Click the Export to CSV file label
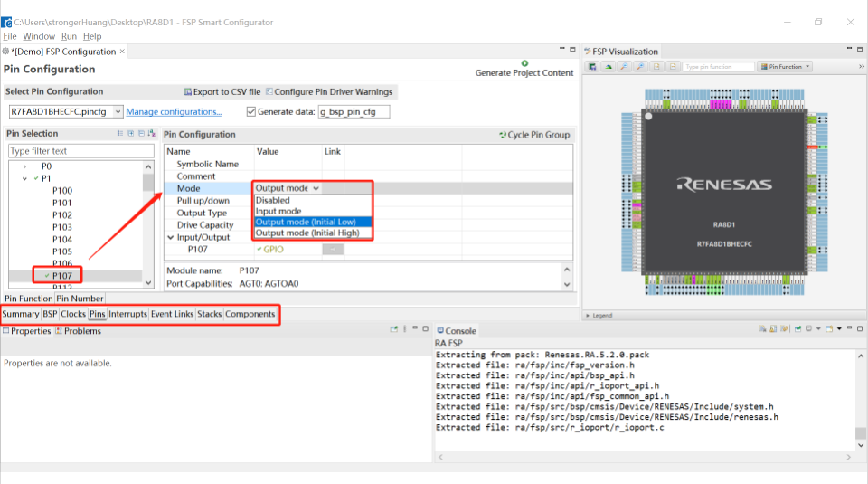The image size is (868, 484). 226,92
